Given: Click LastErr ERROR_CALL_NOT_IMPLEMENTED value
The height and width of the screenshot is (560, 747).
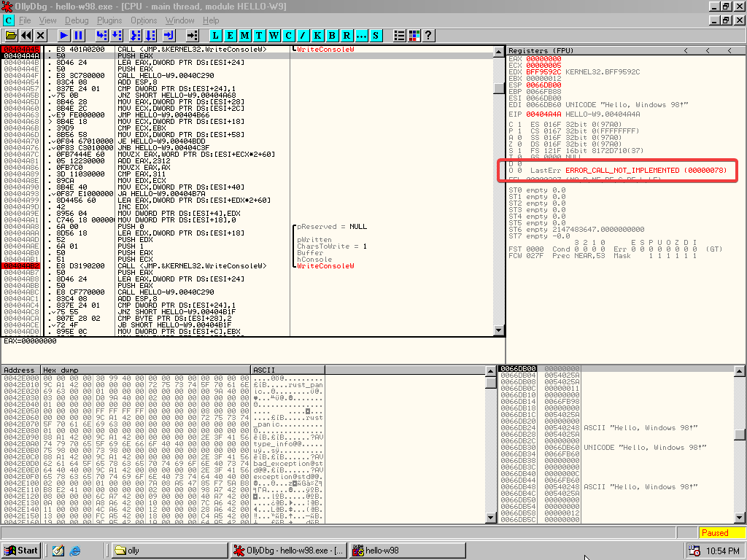Looking at the screenshot, I should [646, 171].
